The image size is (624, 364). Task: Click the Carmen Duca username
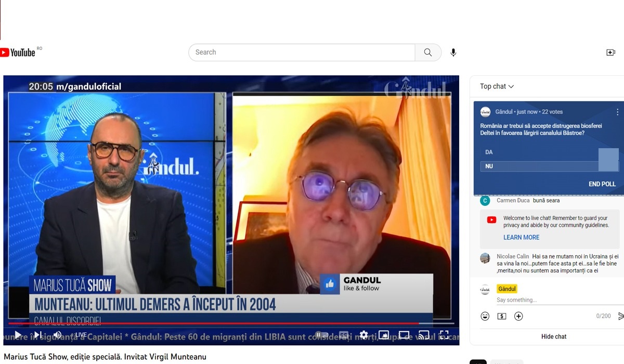coord(513,200)
